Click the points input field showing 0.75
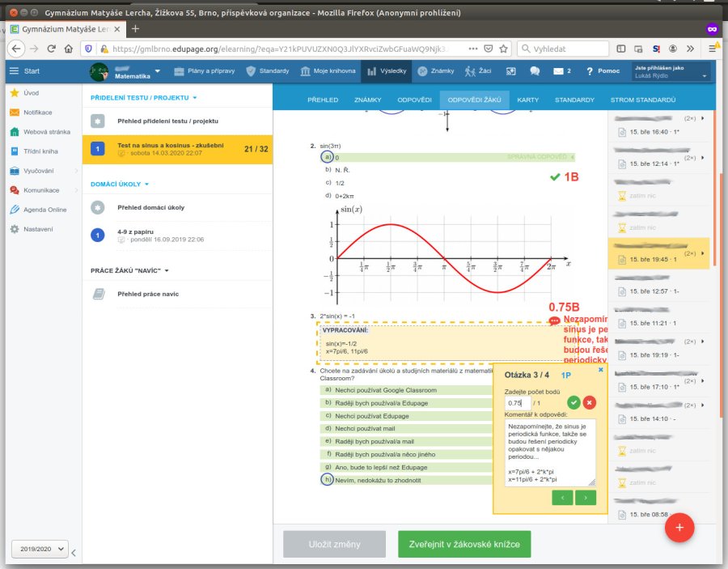728x569 pixels. click(515, 402)
